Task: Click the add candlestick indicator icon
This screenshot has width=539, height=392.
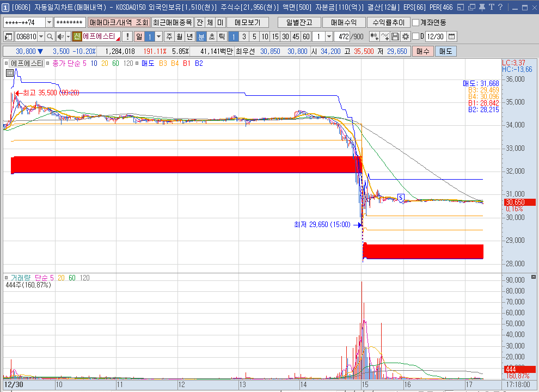Action: click(x=374, y=36)
